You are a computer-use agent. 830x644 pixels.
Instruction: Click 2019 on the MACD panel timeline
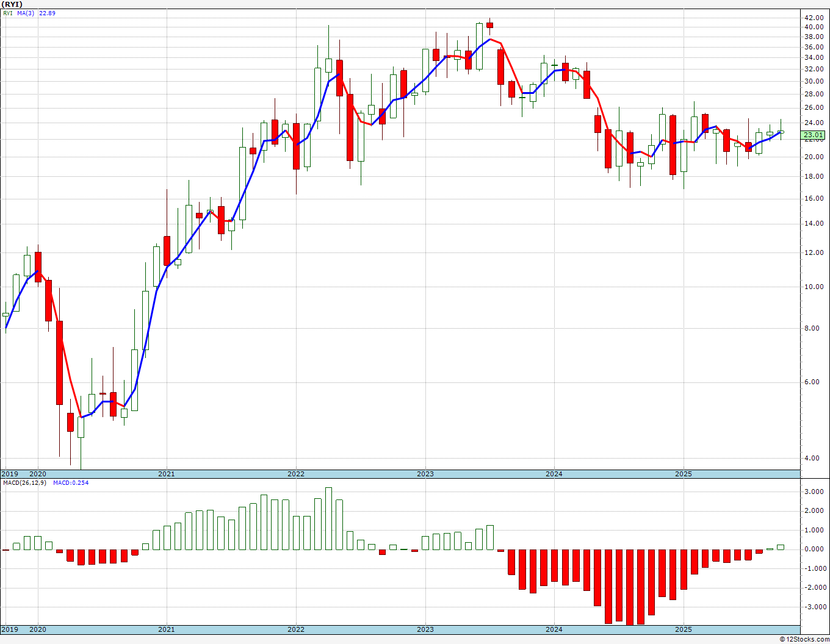coord(9,629)
